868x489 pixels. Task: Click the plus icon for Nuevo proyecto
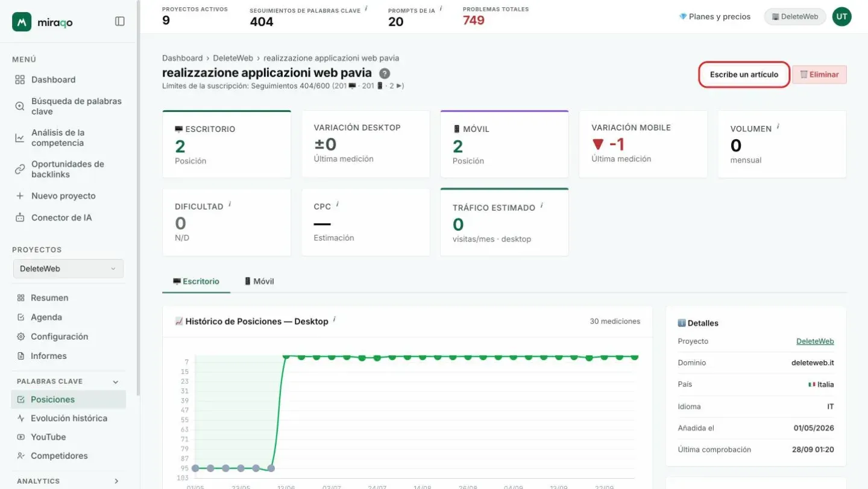tap(20, 196)
